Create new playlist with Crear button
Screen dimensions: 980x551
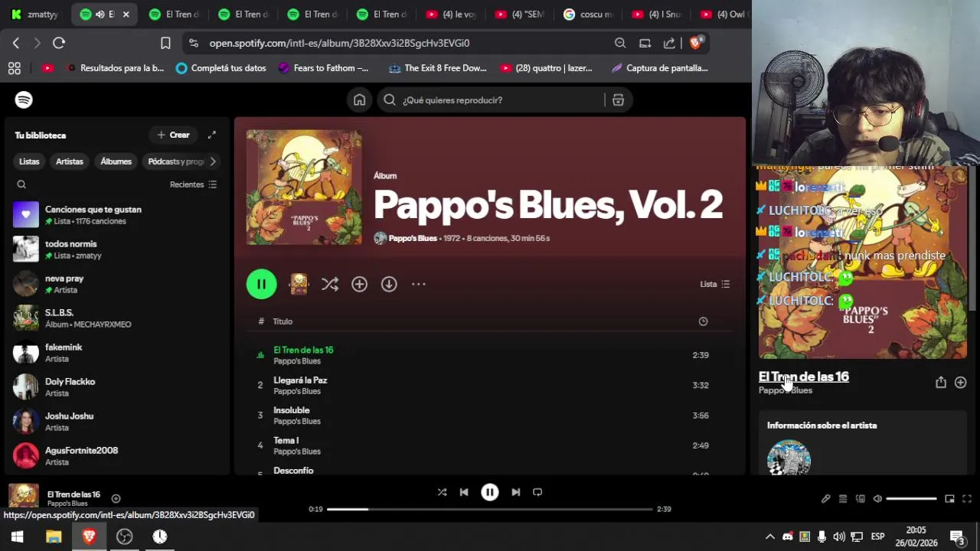[x=173, y=135]
